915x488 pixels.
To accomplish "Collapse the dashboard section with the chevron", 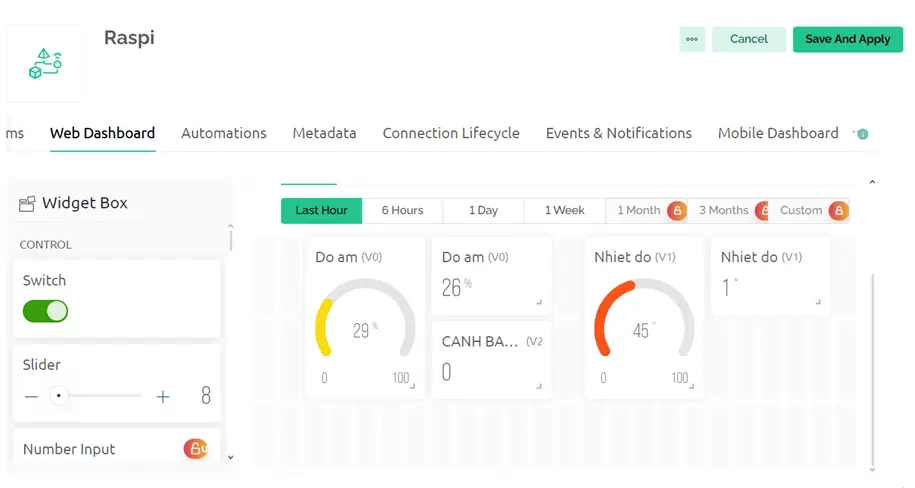I will (x=872, y=183).
